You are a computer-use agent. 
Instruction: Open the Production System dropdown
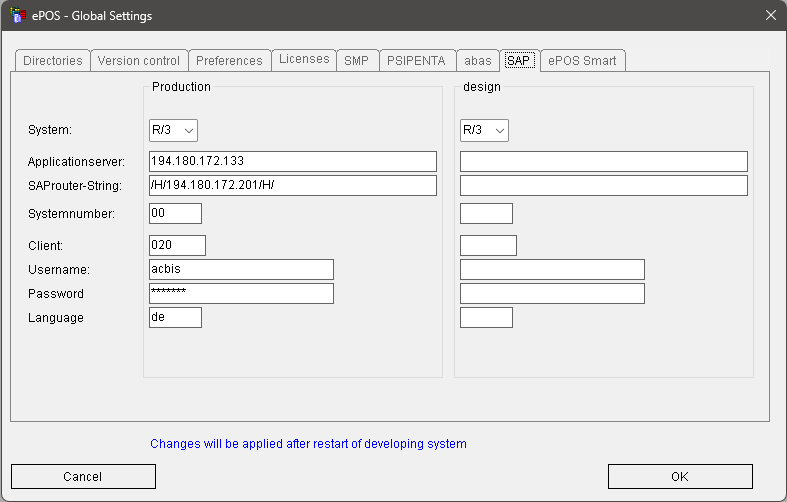(174, 130)
